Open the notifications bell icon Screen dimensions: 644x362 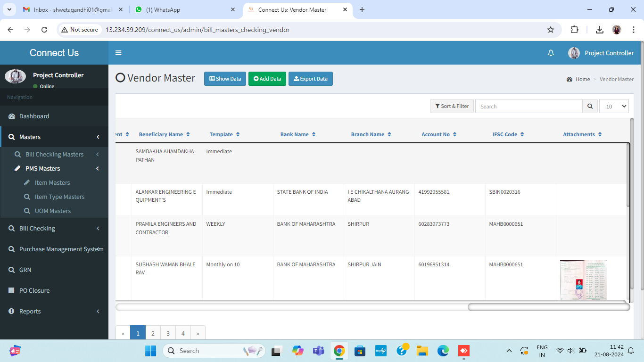551,53
